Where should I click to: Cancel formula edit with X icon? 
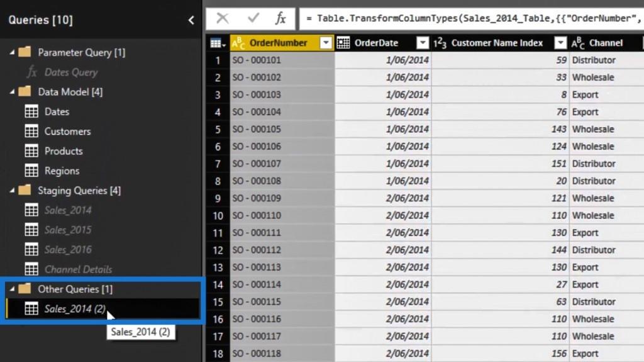(x=222, y=18)
